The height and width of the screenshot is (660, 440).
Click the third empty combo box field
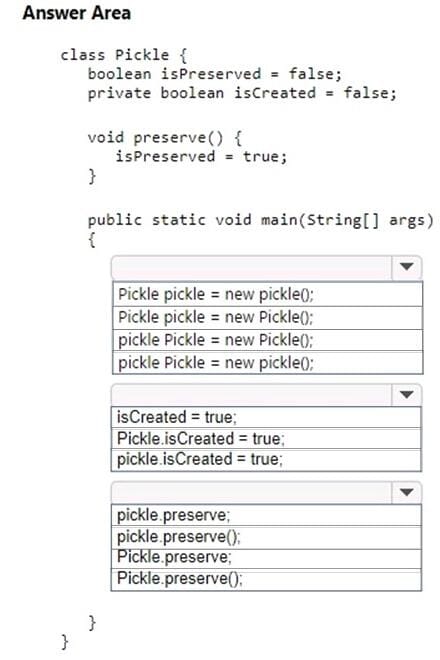252,492
